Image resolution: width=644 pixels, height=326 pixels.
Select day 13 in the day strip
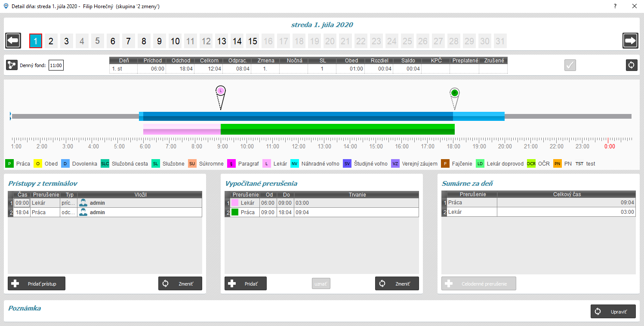222,41
